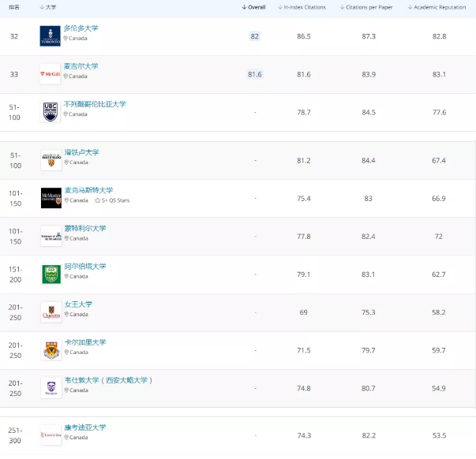Open 多伦多大学 university link
The height and width of the screenshot is (459, 476).
tap(81, 28)
